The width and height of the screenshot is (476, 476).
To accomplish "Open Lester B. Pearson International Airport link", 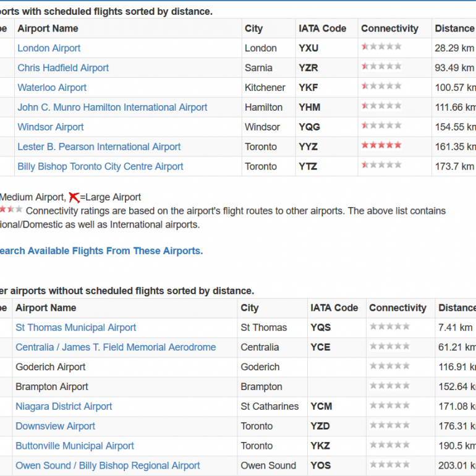I will (99, 147).
